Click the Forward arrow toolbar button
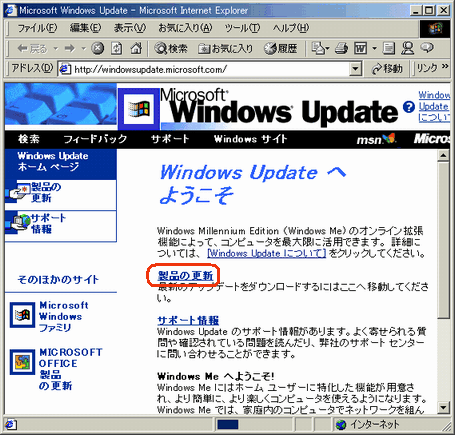Viewport: 455px width, 435px height. coord(70,49)
